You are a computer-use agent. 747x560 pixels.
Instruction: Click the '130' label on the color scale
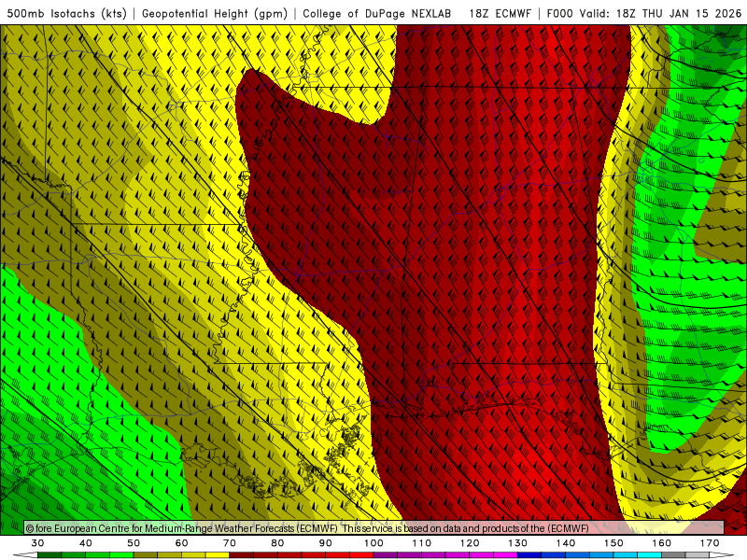coord(518,543)
